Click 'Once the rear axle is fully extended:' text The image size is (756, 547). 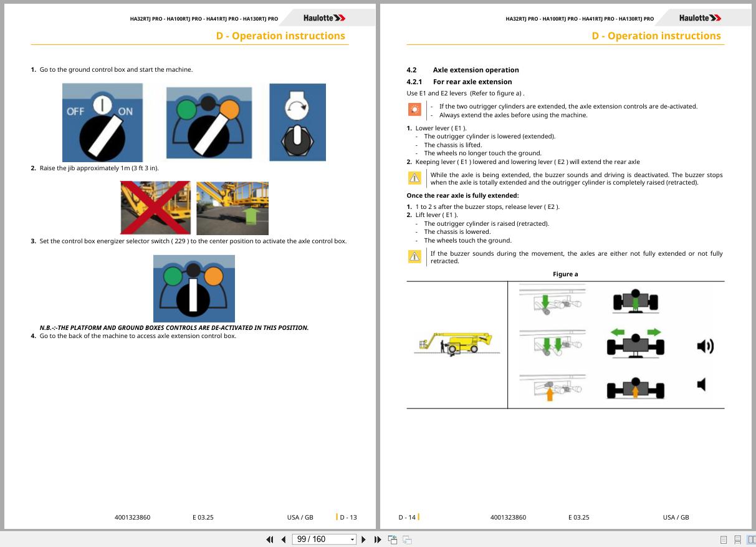(462, 196)
